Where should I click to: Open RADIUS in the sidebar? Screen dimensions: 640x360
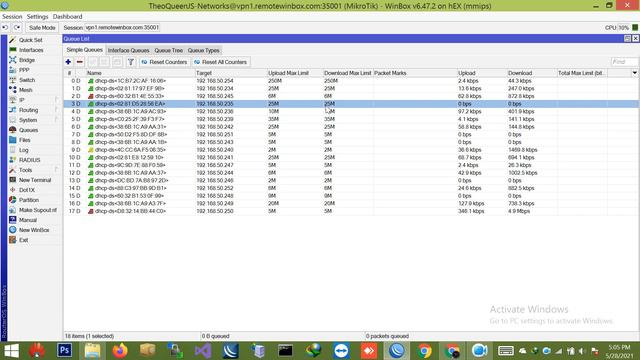(29, 160)
